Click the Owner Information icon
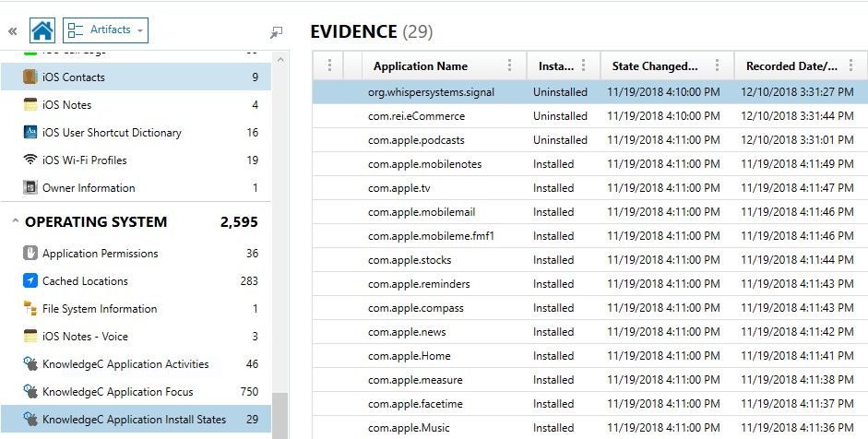The image size is (868, 439). (x=30, y=187)
